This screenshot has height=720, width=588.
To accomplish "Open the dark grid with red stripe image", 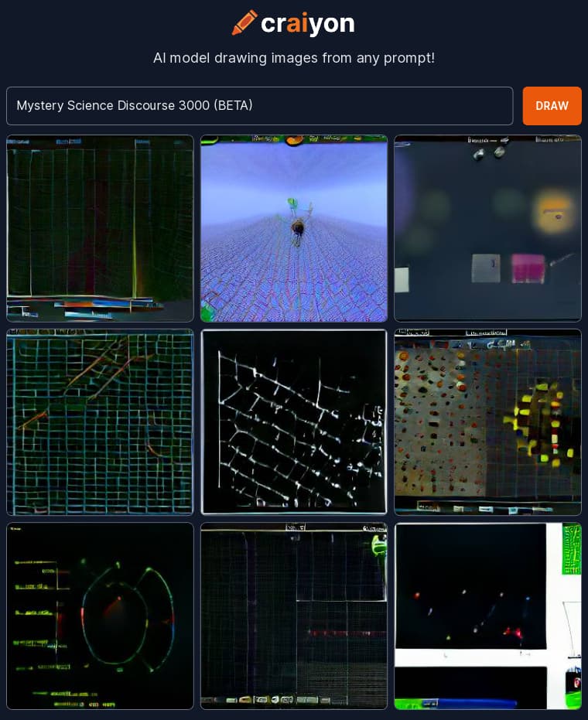I will point(100,228).
